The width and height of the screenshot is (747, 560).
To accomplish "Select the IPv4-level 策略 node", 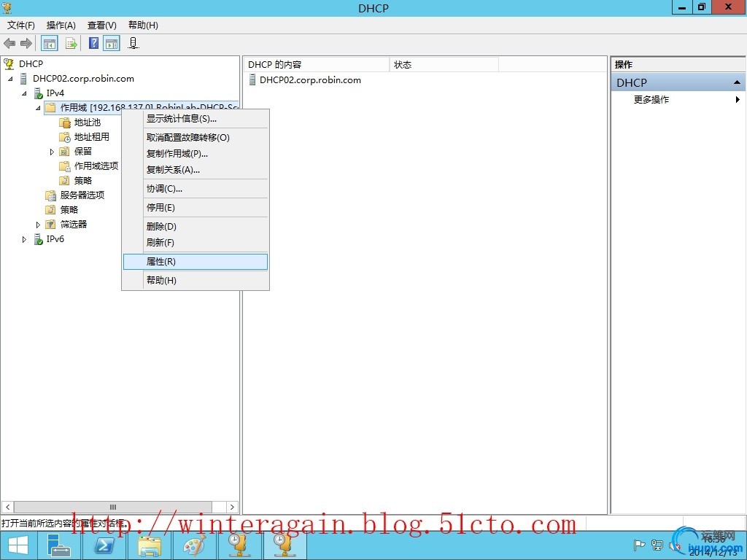I will 69,209.
